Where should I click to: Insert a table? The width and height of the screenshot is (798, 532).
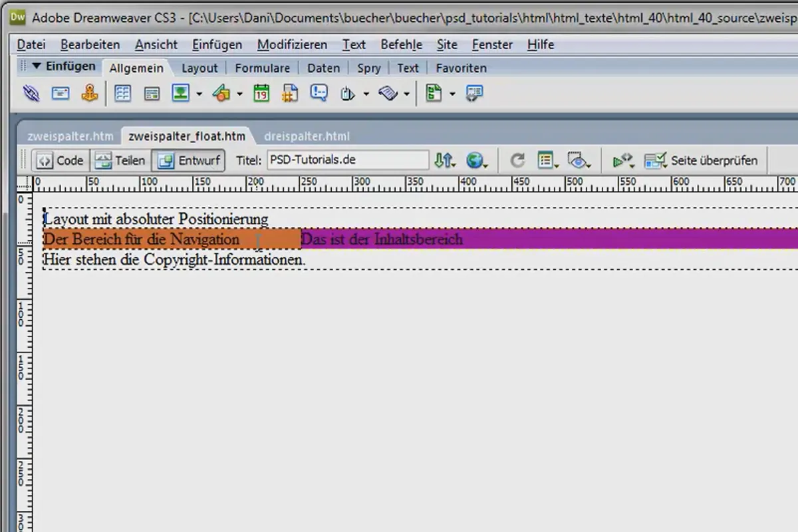122,94
